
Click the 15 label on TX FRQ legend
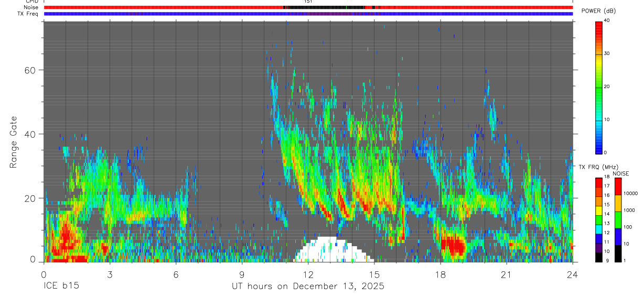pos(607,205)
